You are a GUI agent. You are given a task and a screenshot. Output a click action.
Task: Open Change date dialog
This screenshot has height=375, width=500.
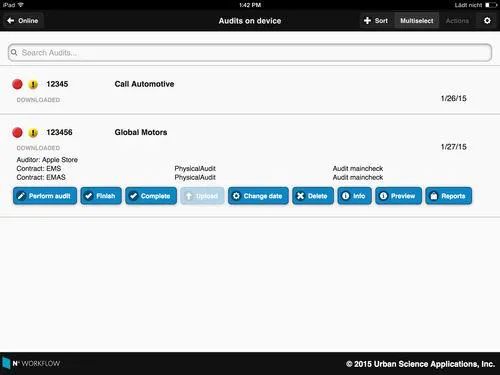click(258, 196)
